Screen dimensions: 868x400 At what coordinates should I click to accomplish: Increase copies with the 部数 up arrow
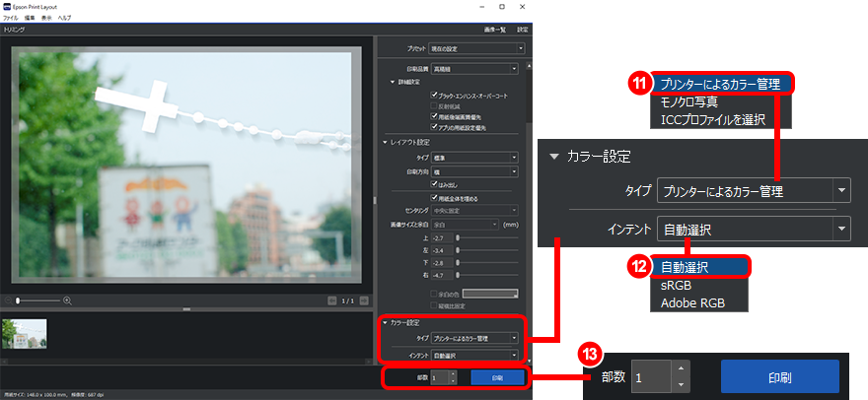[453, 372]
